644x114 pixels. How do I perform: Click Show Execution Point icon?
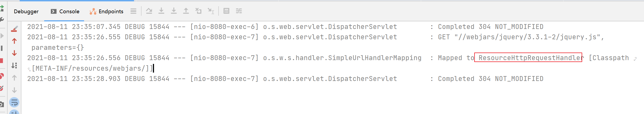click(149, 11)
